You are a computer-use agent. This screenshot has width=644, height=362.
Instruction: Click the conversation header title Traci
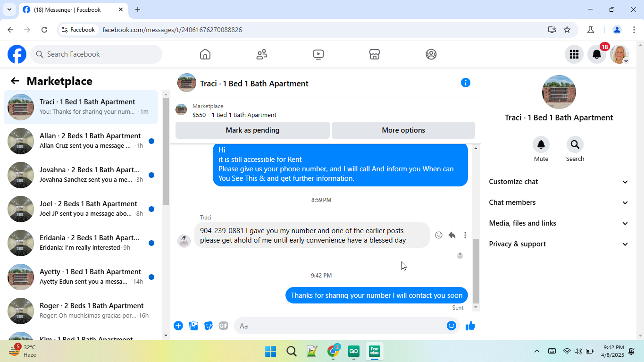(x=254, y=84)
